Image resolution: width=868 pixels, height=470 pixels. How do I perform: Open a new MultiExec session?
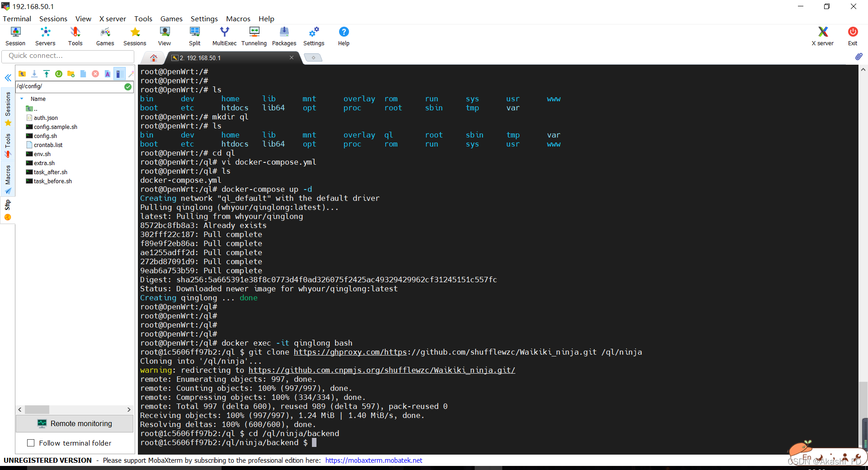(x=224, y=36)
